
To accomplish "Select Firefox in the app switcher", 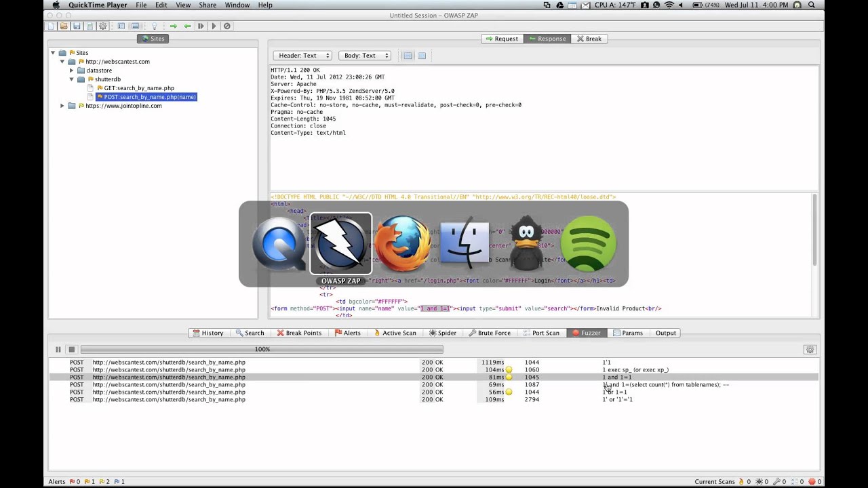I will (403, 244).
